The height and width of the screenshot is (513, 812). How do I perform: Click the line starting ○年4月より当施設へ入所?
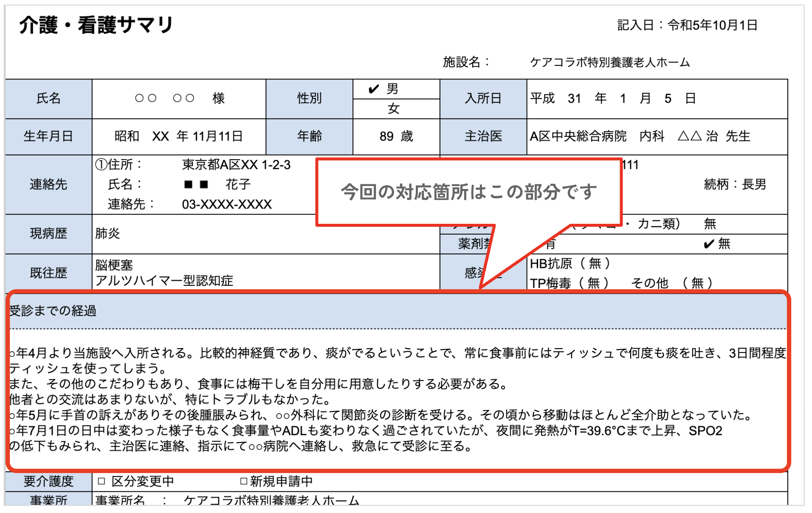[x=398, y=353]
